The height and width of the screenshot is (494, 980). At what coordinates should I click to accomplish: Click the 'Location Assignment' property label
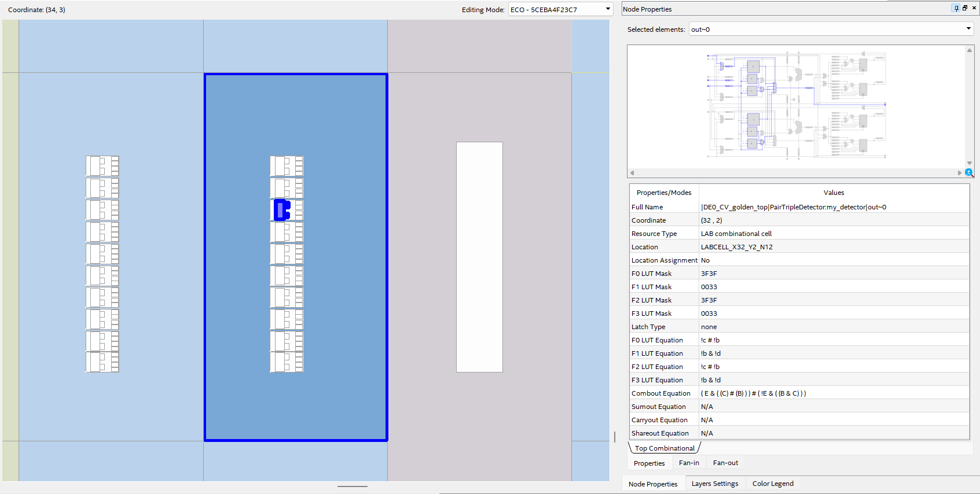tap(664, 260)
